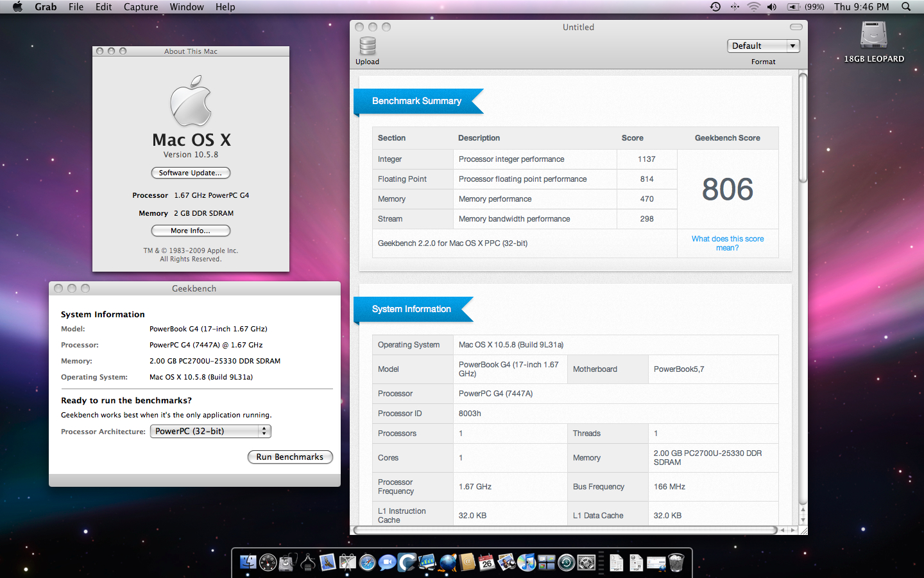Screen dimensions: 924x578
Task: Click the toolbar toggle pill in Untitled window
Action: point(796,27)
